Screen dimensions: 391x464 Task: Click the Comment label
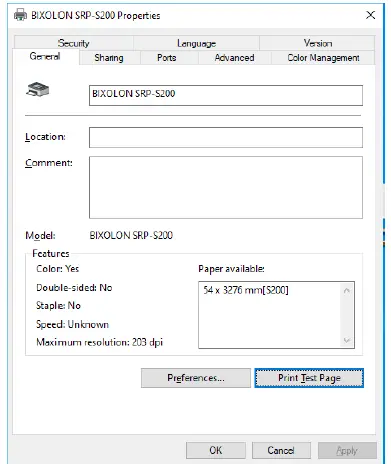49,163
